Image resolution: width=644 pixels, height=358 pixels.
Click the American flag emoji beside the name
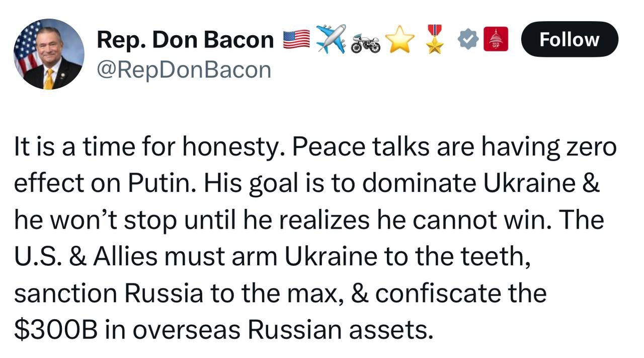click(296, 40)
